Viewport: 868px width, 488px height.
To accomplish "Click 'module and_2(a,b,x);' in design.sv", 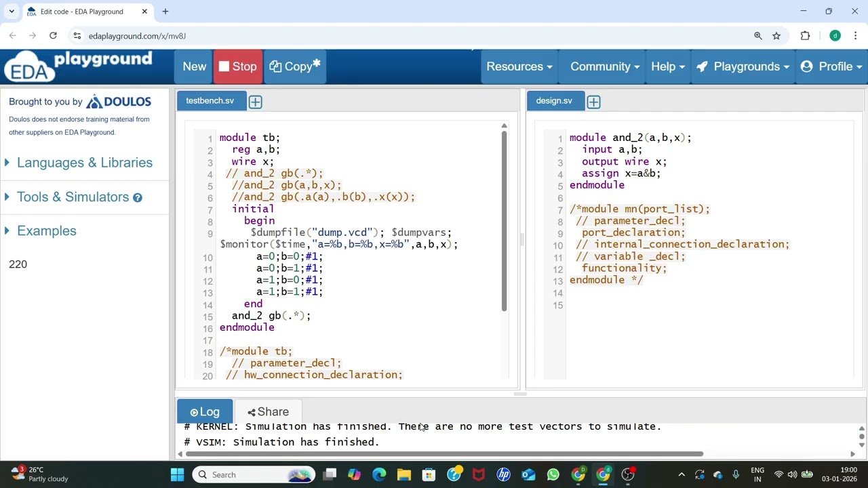I will pos(631,138).
